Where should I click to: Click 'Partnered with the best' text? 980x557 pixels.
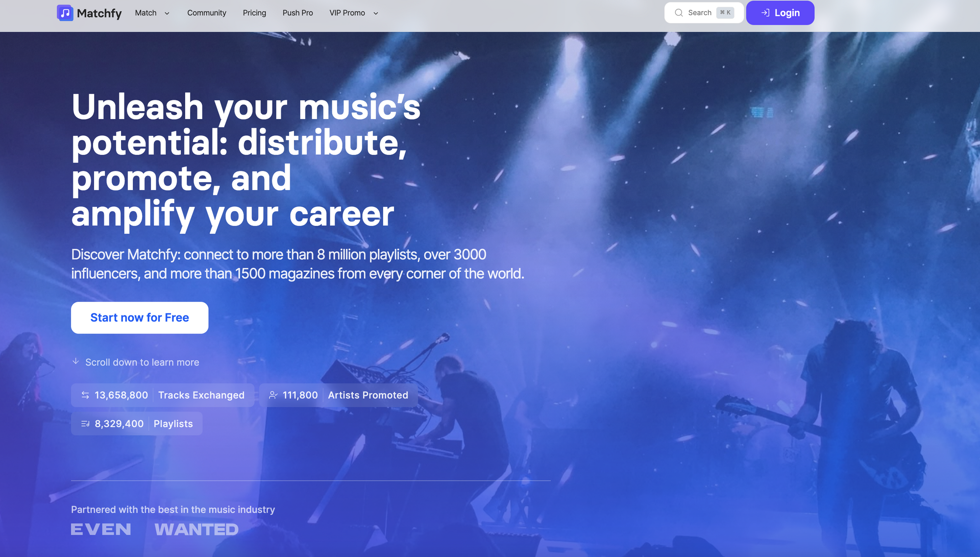point(173,509)
